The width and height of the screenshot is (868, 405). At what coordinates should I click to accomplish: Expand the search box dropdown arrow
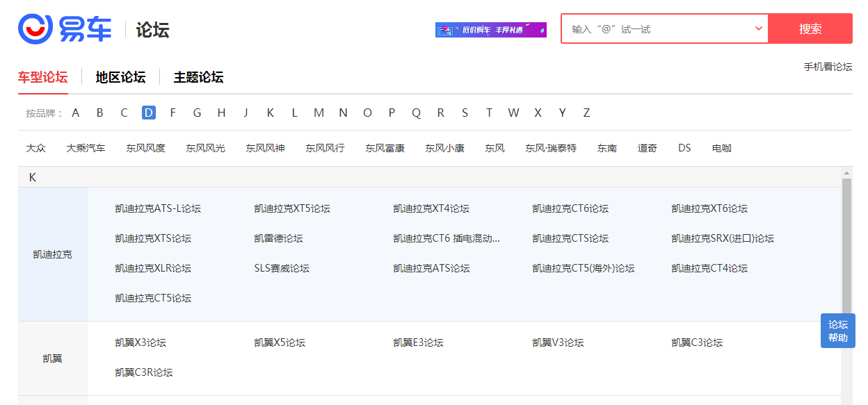click(x=758, y=28)
